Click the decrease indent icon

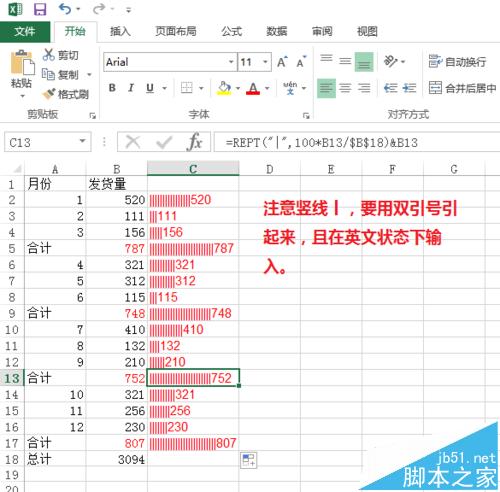point(390,88)
